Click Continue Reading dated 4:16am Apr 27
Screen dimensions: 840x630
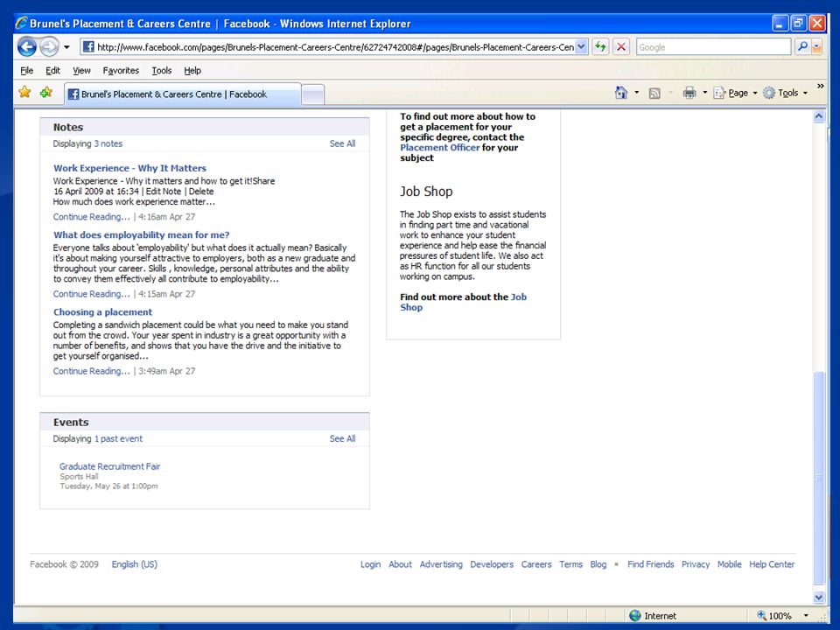[92, 217]
